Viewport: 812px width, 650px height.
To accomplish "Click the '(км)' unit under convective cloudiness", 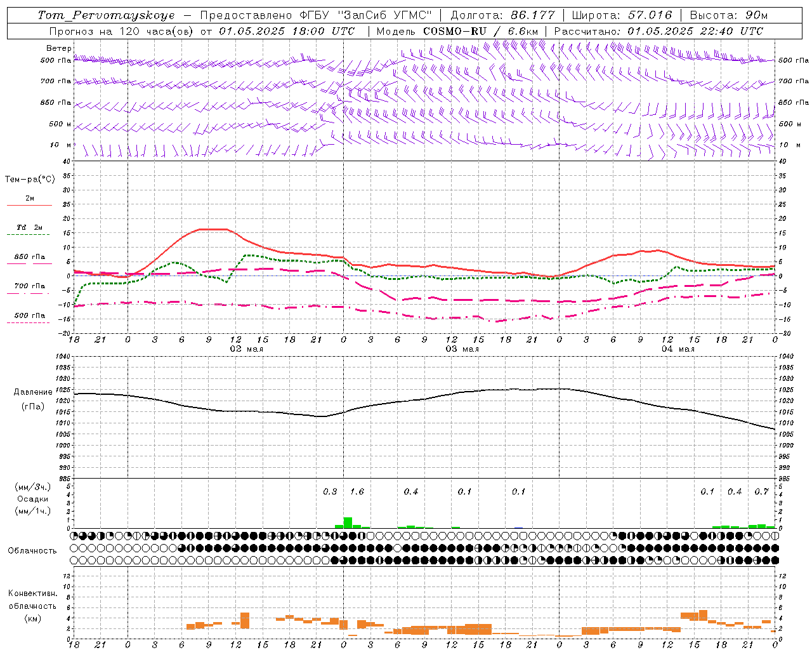I will pos(33,618).
